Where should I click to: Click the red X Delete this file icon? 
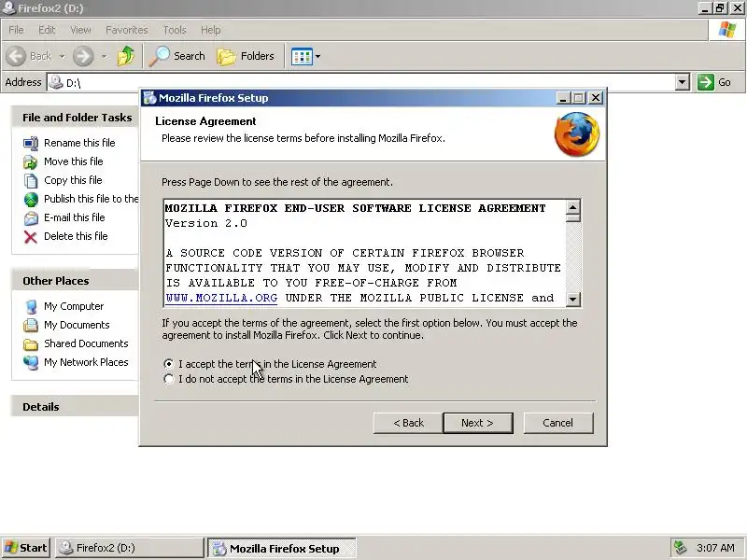(31, 237)
